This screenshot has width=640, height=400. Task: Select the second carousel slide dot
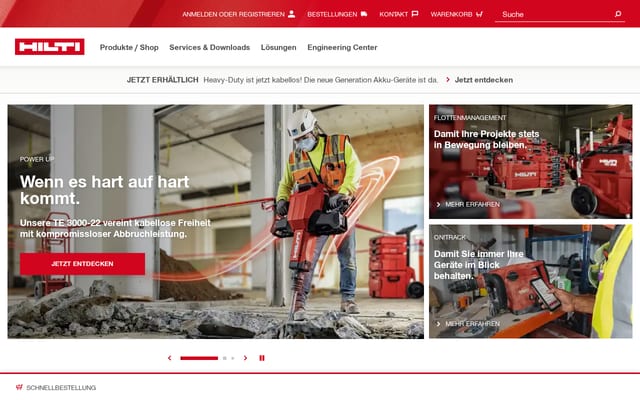224,358
